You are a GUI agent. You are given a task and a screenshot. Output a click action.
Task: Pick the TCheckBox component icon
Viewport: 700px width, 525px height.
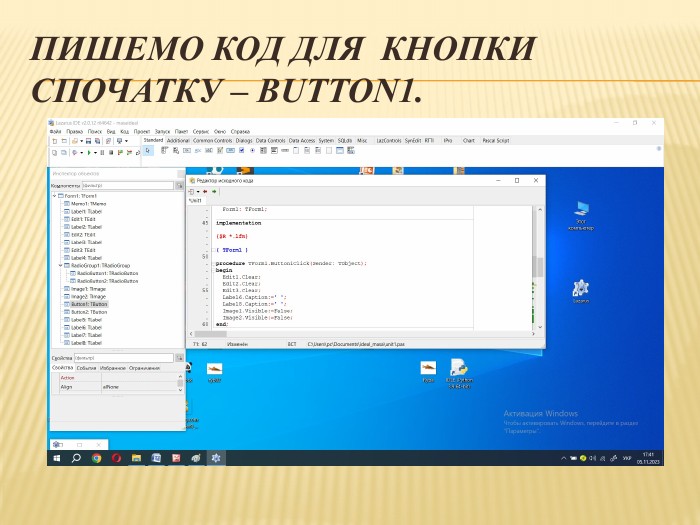(x=242, y=150)
